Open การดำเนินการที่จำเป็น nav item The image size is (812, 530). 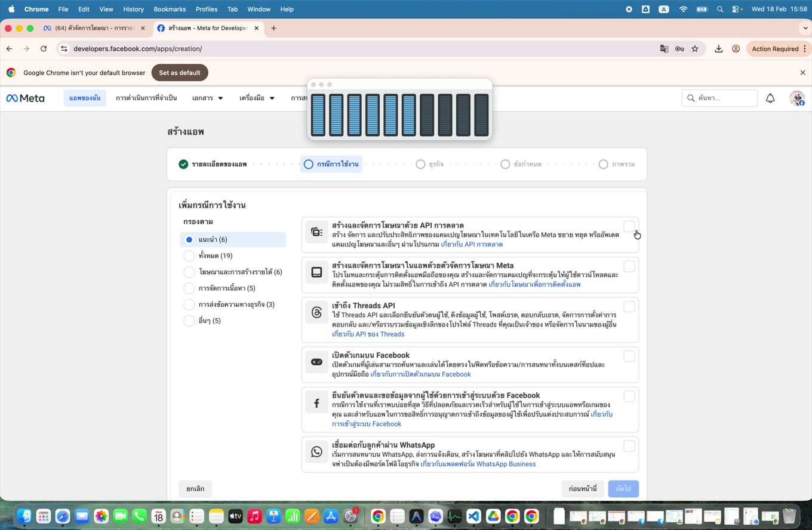[x=146, y=98]
